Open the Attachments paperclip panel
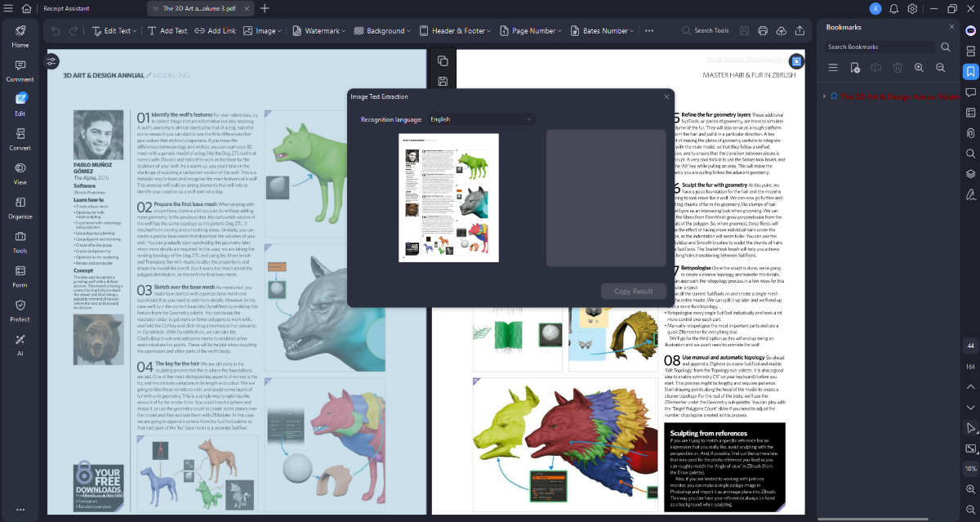980x522 pixels. (970, 132)
